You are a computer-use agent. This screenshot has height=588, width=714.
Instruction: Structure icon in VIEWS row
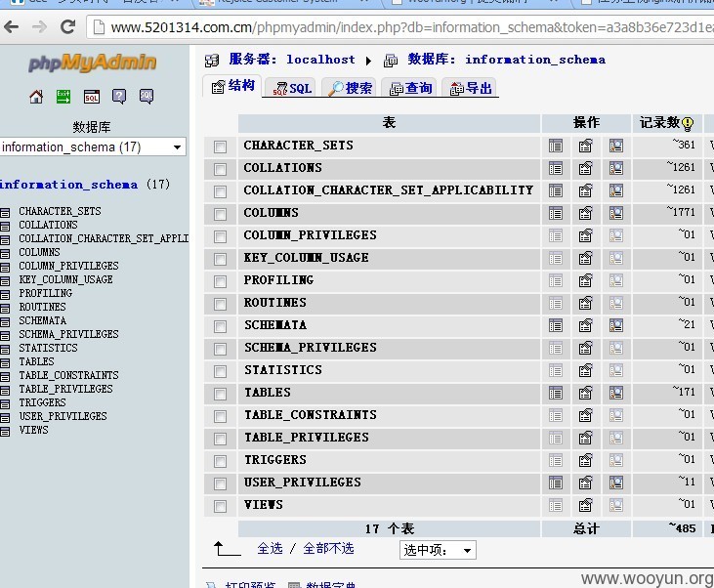click(x=586, y=505)
